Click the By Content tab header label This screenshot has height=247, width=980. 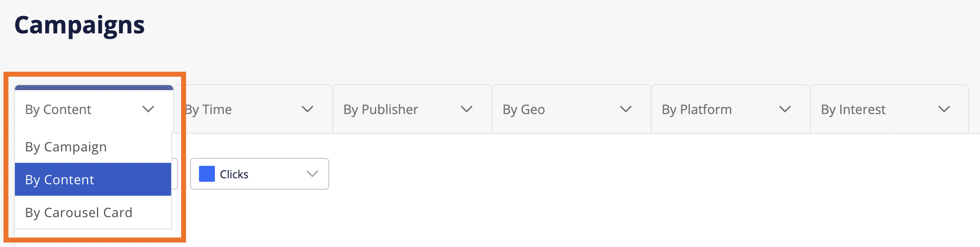(x=58, y=110)
